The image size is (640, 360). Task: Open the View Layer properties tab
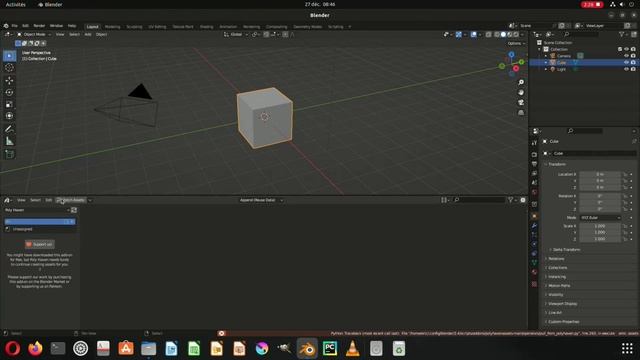(x=534, y=173)
